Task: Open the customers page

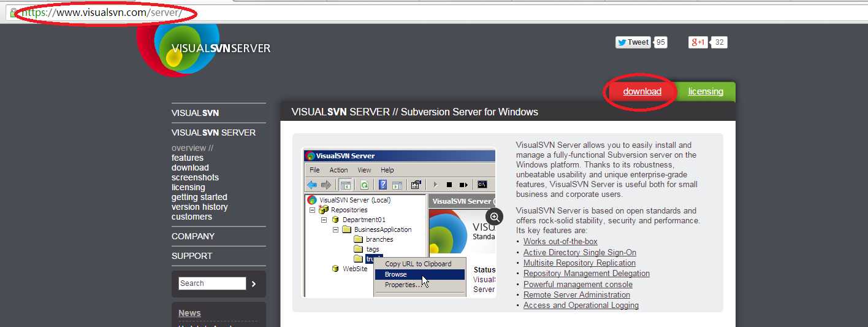Action: [192, 217]
